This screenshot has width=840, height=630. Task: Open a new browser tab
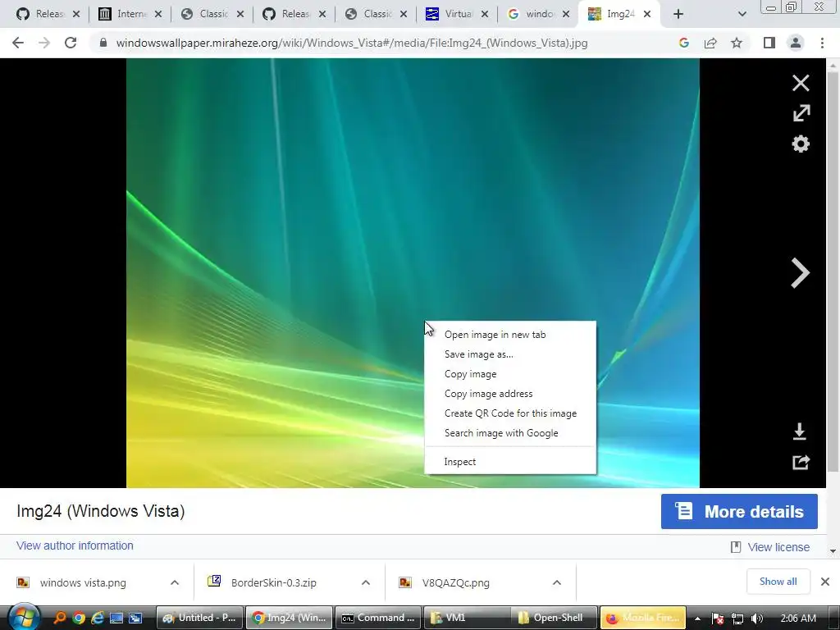point(678,15)
